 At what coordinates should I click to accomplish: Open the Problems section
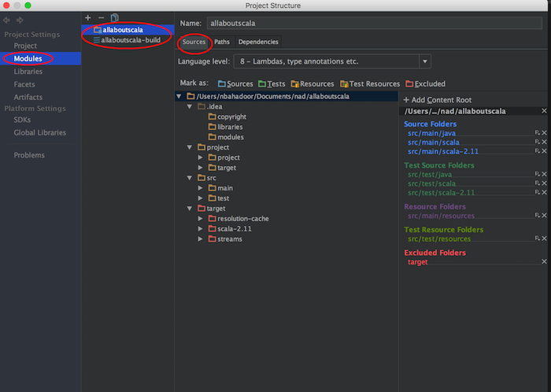[x=29, y=155]
